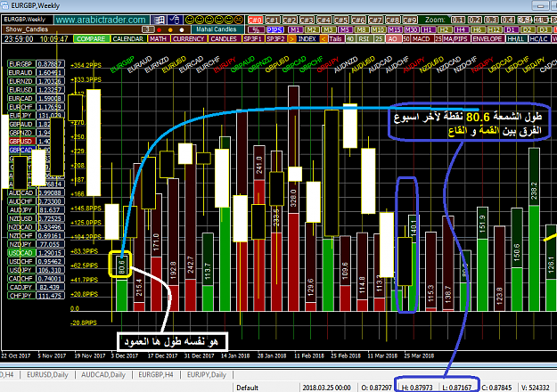Viewport: 557px width, 392px height.
Task: Click the orange < arrow after INDEX
Action: click(324, 38)
